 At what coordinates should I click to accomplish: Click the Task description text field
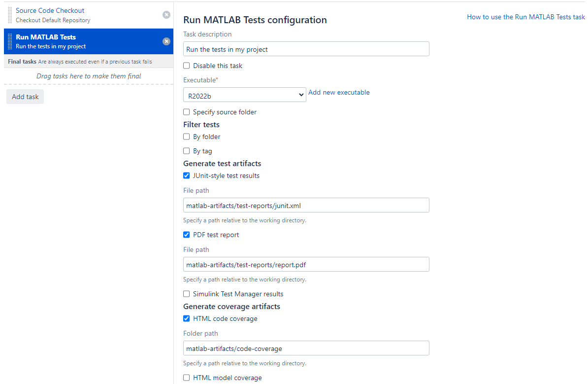pos(306,49)
